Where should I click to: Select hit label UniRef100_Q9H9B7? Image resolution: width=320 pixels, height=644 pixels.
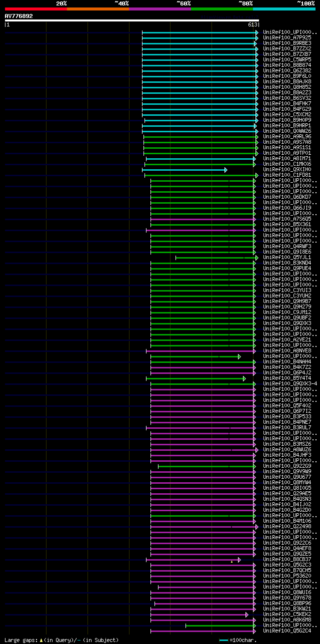pyautogui.click(x=287, y=301)
